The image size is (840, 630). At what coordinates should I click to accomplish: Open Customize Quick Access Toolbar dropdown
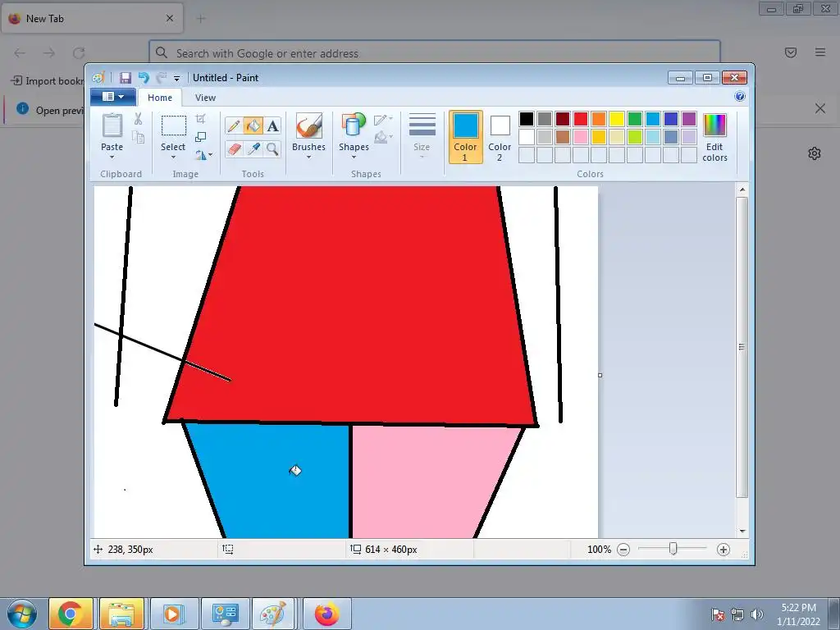[x=177, y=79]
